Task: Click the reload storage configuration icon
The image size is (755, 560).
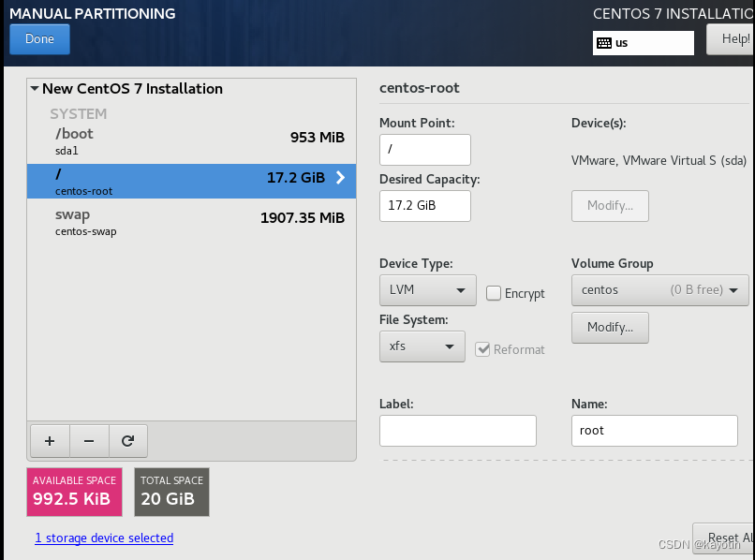Action: (x=127, y=440)
